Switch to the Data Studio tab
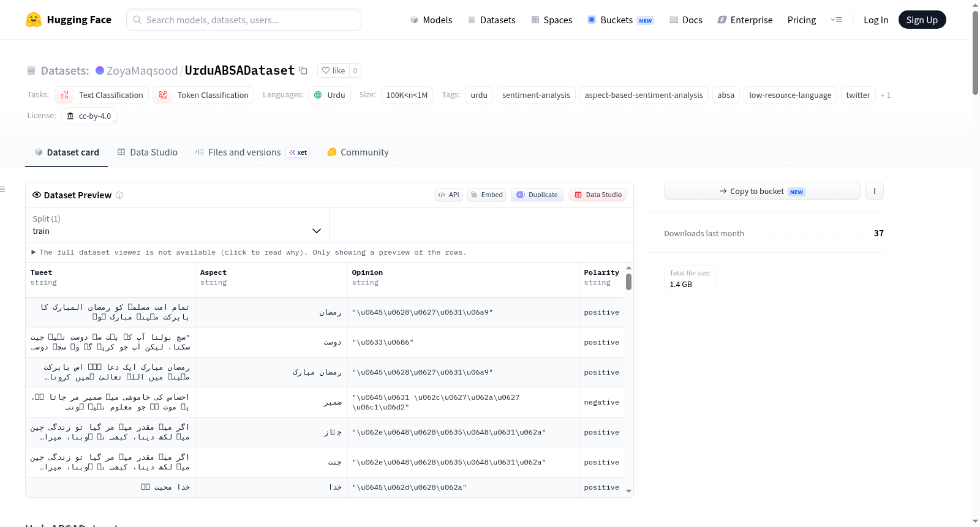 (x=148, y=152)
